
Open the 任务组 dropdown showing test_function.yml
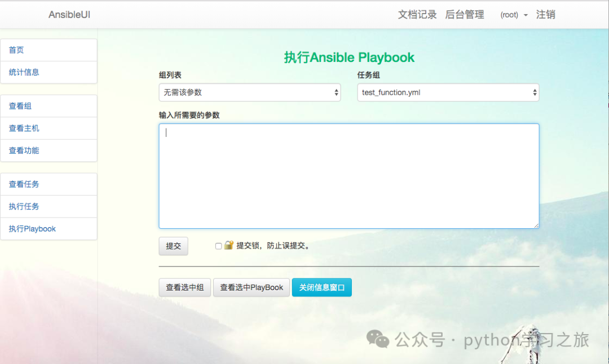[x=448, y=92]
